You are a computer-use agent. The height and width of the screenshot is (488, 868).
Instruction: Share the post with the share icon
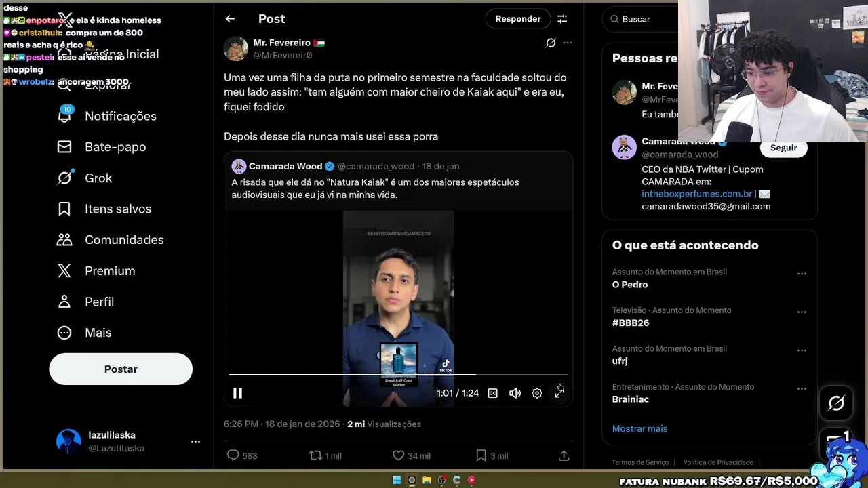point(564,455)
